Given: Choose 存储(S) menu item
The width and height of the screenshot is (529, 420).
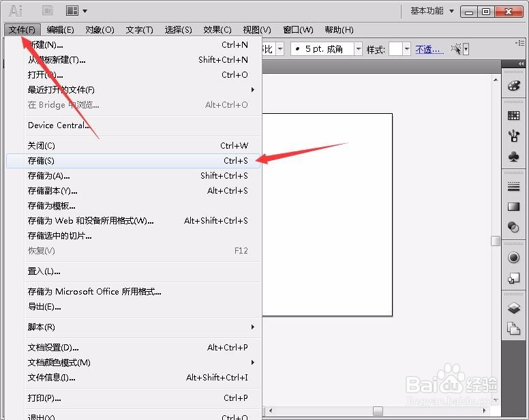Looking at the screenshot, I should (133, 161).
